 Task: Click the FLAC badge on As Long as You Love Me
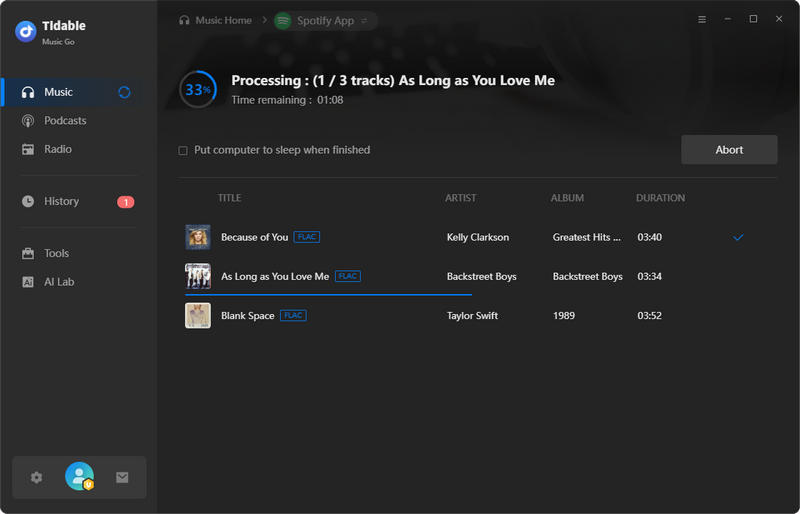(347, 277)
